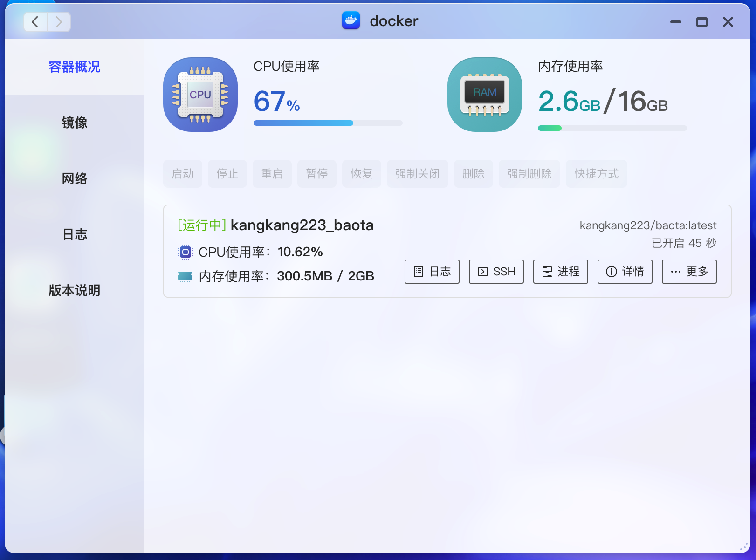Viewport: 756px width, 560px height.
Task: Open the 容器概况 sidebar tab
Action: [75, 67]
